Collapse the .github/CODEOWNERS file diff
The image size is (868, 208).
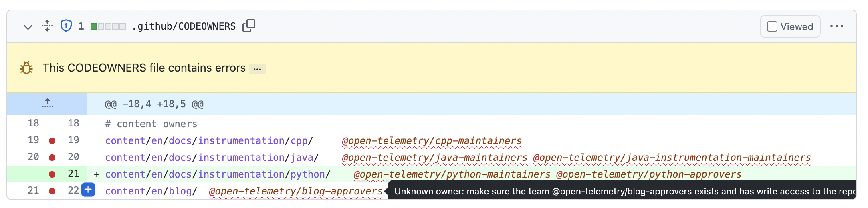pos(28,27)
